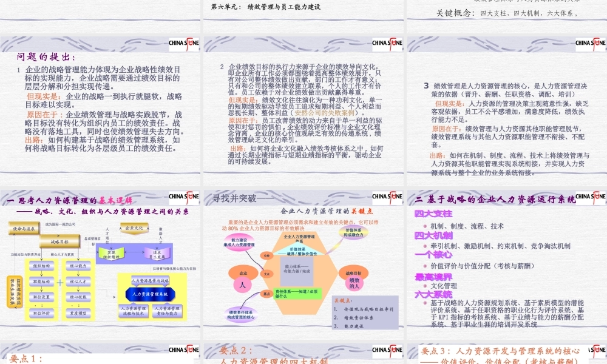Click the CHINA STONE logo on 问题的提出 slide
Viewport: 607px width, 364px height.
point(184,43)
